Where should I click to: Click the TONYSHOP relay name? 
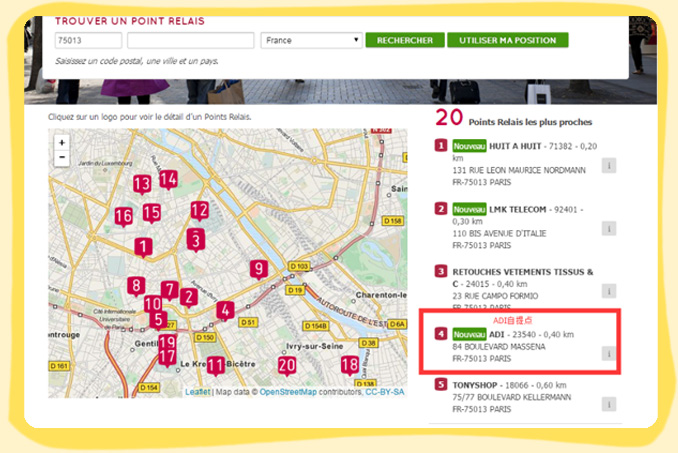pyautogui.click(x=475, y=385)
